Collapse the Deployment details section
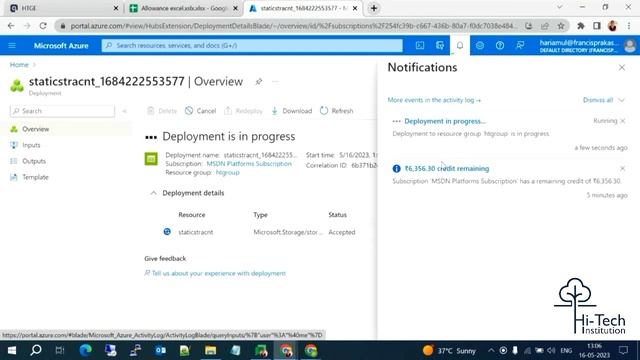The height and width of the screenshot is (360, 640). click(x=153, y=193)
